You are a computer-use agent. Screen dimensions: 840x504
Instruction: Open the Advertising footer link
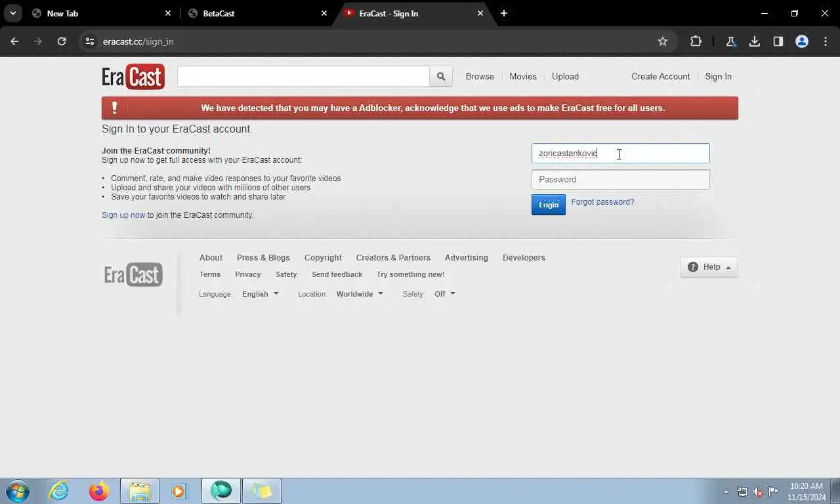pos(466,258)
